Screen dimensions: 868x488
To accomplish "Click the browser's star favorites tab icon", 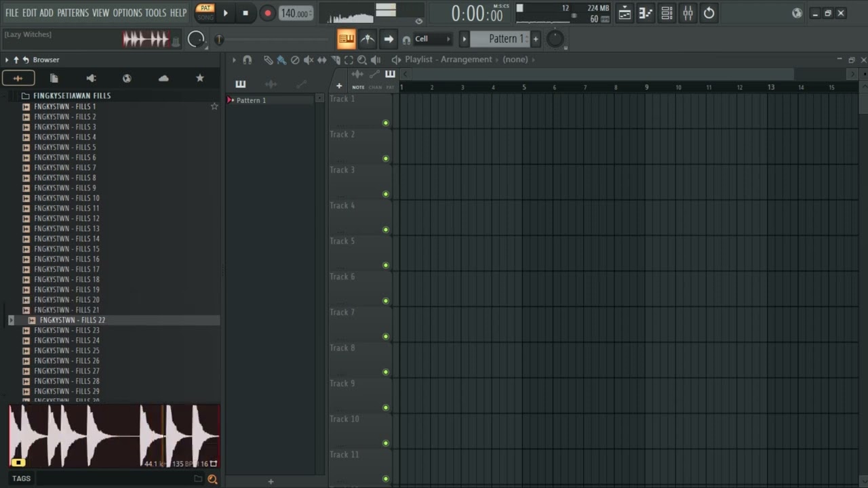I will click(200, 78).
